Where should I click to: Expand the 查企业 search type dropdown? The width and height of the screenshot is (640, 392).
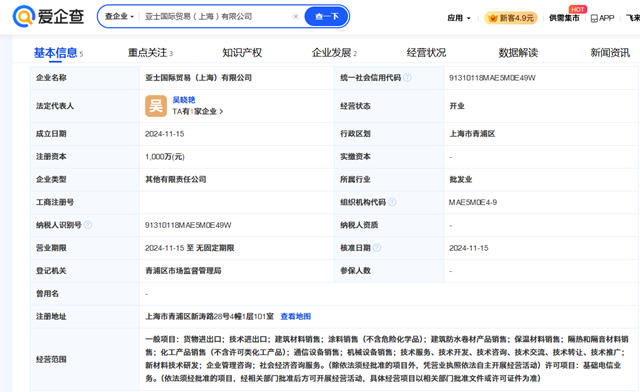tap(119, 16)
